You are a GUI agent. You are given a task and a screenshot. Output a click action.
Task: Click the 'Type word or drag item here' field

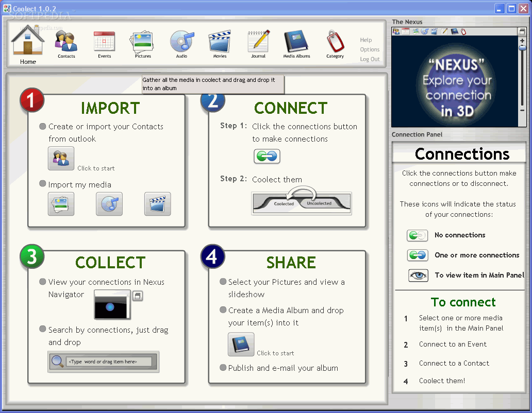tap(109, 362)
